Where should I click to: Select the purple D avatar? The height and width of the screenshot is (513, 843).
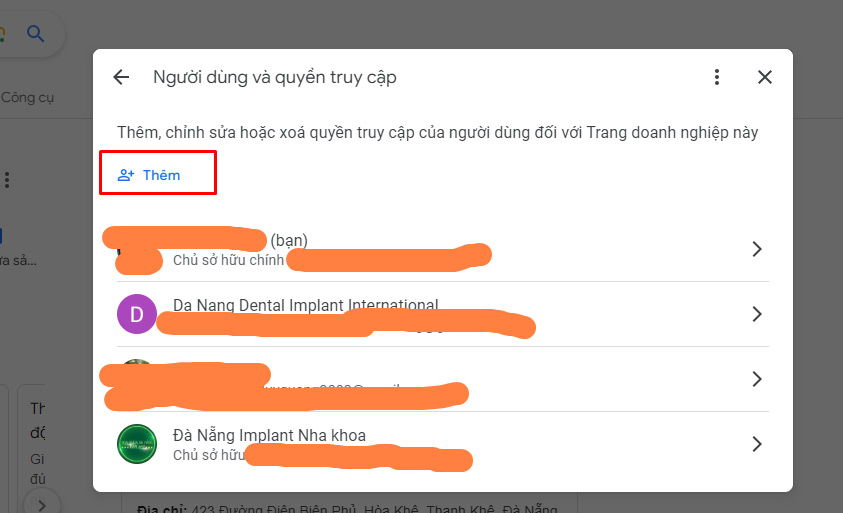click(137, 314)
